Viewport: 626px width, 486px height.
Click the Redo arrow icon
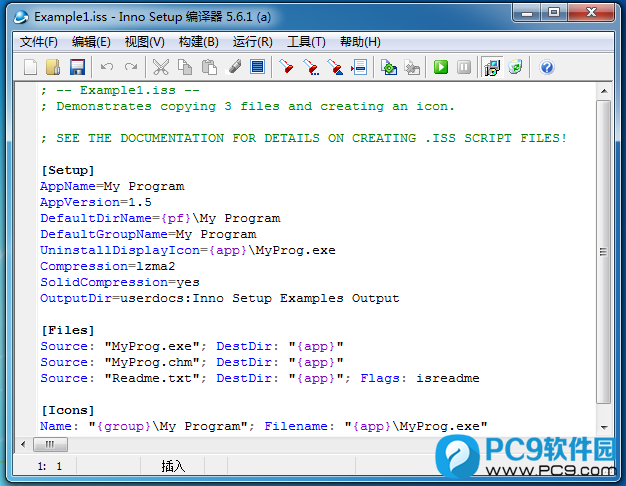pyautogui.click(x=131, y=67)
